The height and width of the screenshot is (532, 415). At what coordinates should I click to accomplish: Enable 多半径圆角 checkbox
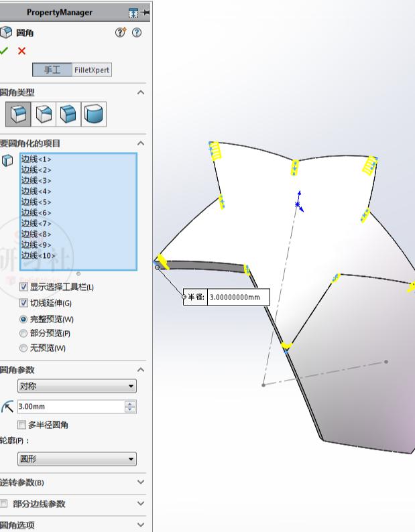(21, 424)
